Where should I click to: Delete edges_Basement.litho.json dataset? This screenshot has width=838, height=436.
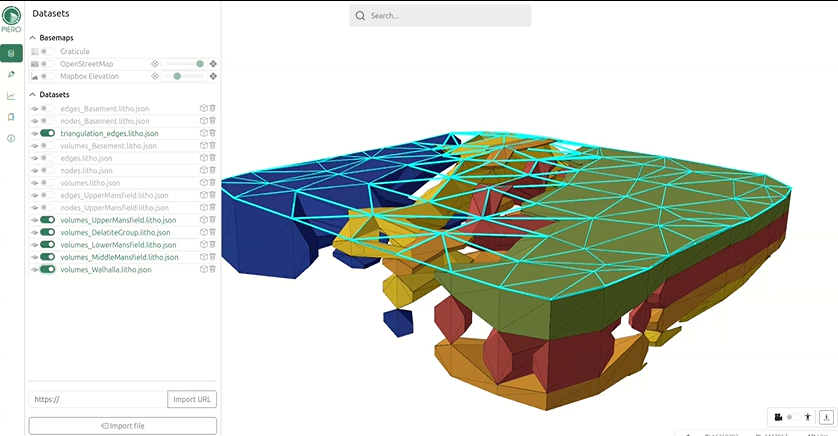tap(213, 108)
